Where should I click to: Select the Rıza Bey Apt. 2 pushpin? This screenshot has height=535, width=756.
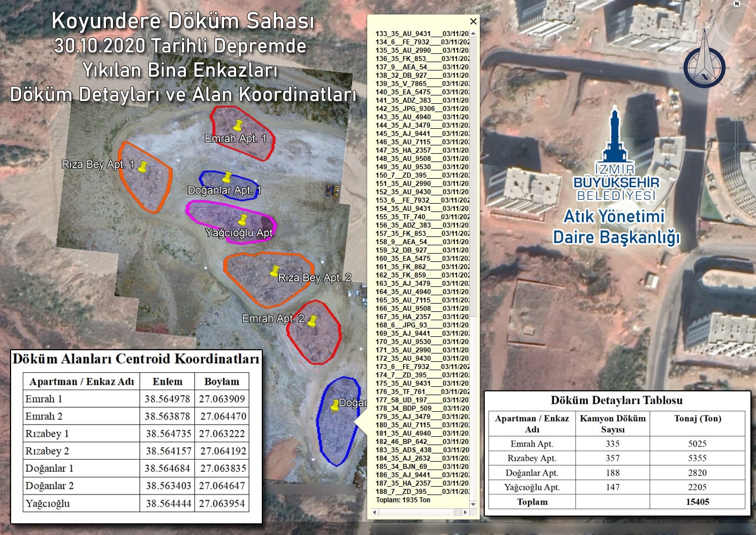(274, 271)
